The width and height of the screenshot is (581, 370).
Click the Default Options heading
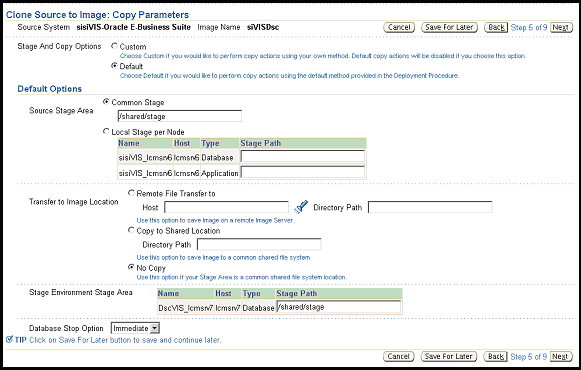coord(50,89)
